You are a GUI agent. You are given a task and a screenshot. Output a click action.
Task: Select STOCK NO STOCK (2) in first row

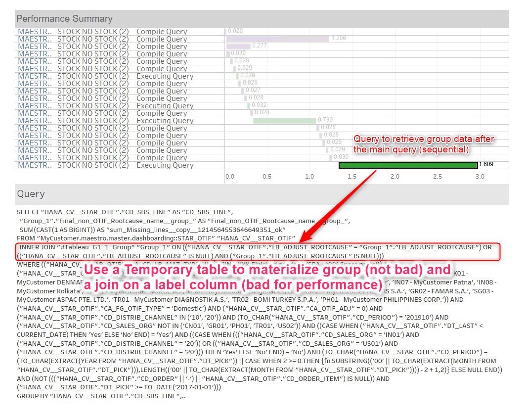tap(93, 32)
